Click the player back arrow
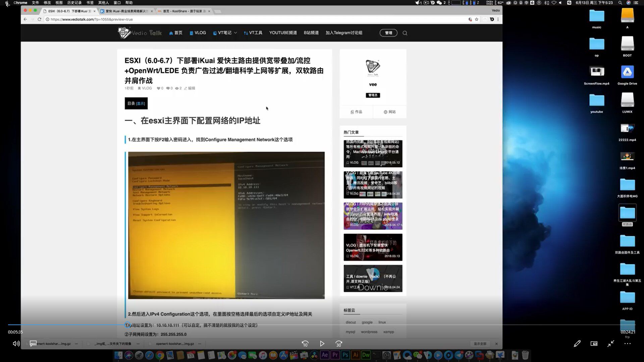644x362 pixels. [x=8, y=5]
